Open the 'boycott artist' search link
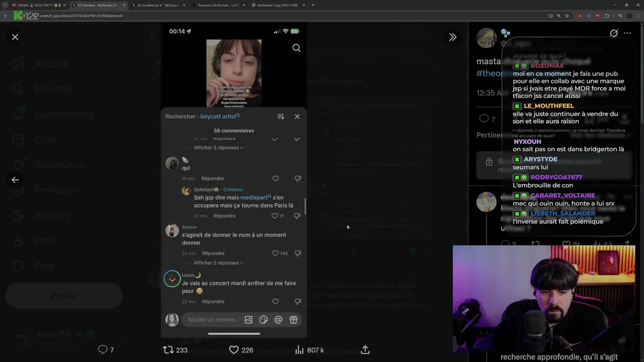The width and height of the screenshot is (644, 362). (220, 116)
